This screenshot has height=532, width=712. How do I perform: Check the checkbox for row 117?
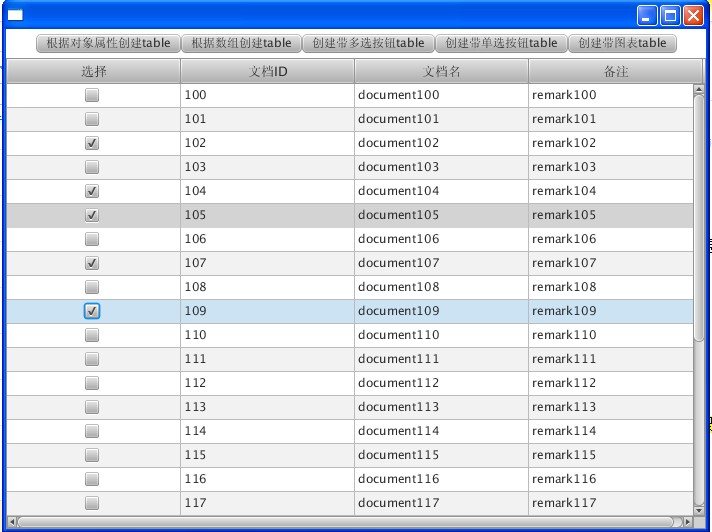coord(92,503)
